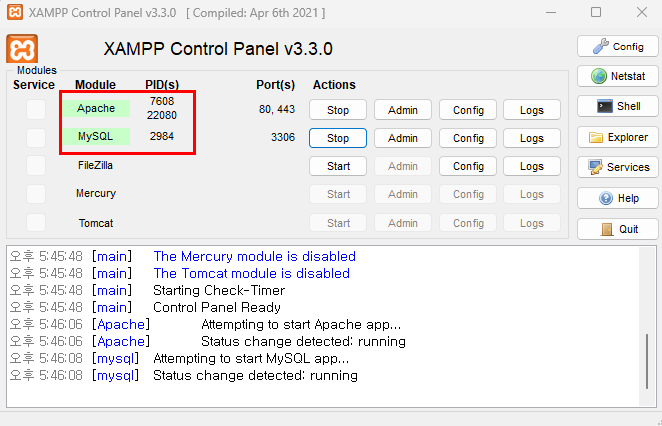Open the Services tool

(615, 167)
